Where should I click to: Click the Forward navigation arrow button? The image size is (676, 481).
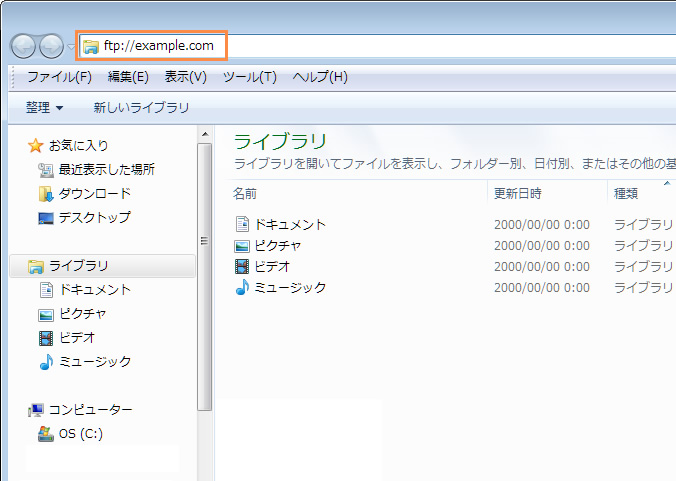point(51,46)
